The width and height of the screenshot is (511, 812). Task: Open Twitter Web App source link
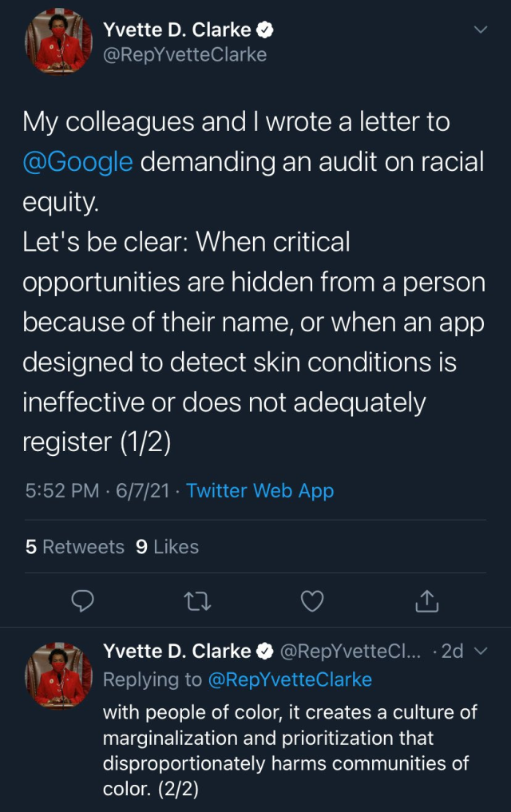259,491
